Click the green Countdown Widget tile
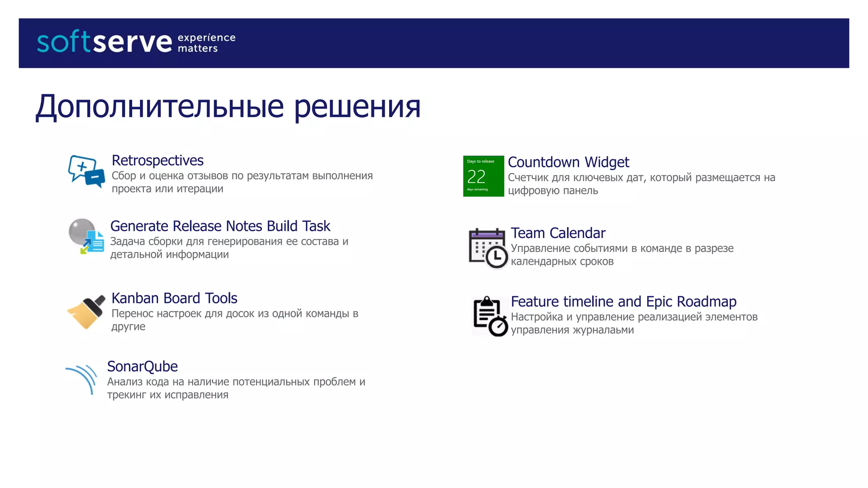This screenshot has height=488, width=868. (x=484, y=176)
